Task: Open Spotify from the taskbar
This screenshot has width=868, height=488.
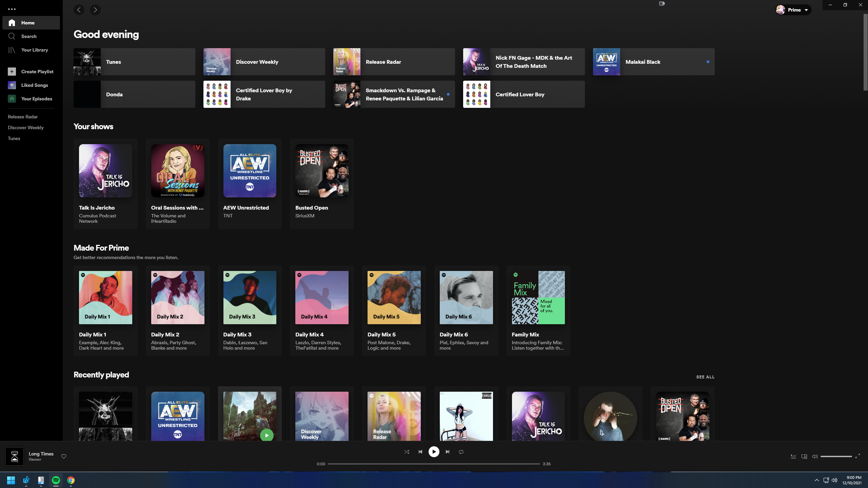Action: point(56,480)
